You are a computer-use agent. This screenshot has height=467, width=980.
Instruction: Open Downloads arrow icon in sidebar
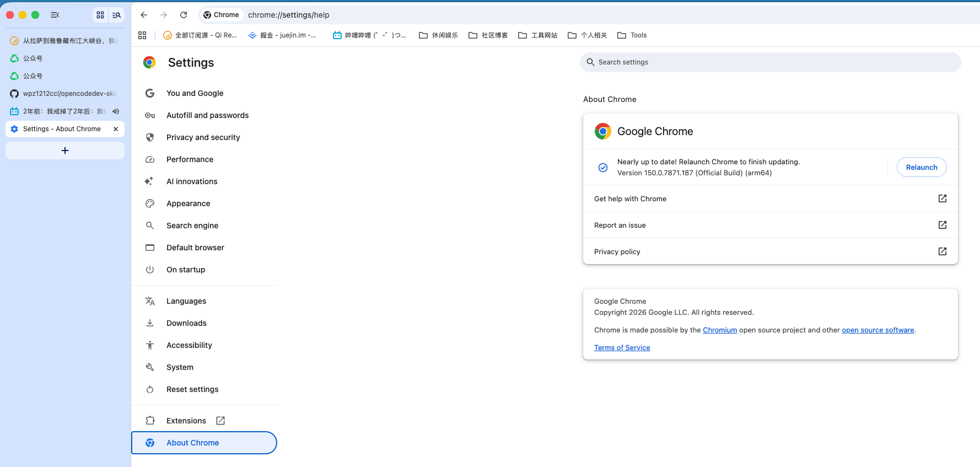pos(150,323)
